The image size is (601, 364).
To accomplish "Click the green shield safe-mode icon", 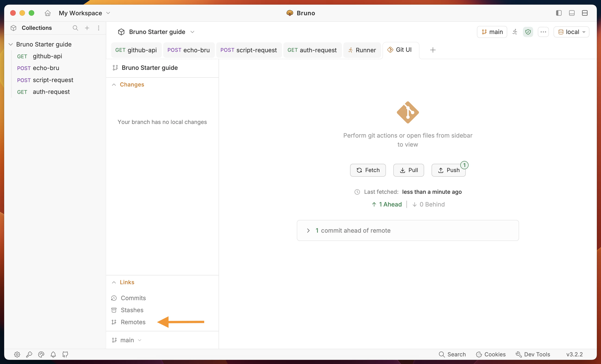I will click(x=528, y=32).
